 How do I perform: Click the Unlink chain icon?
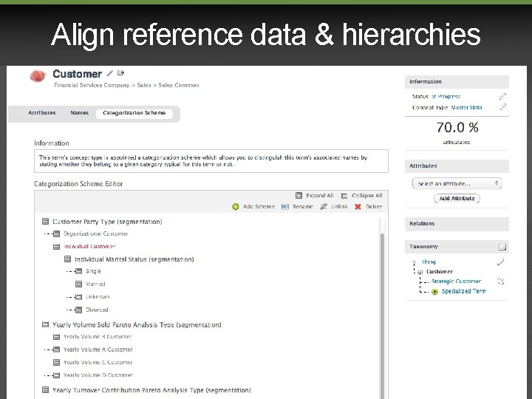(324, 207)
